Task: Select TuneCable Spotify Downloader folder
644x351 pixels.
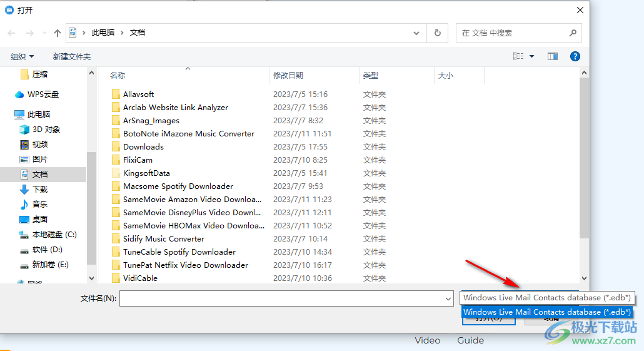Action: coord(179,252)
